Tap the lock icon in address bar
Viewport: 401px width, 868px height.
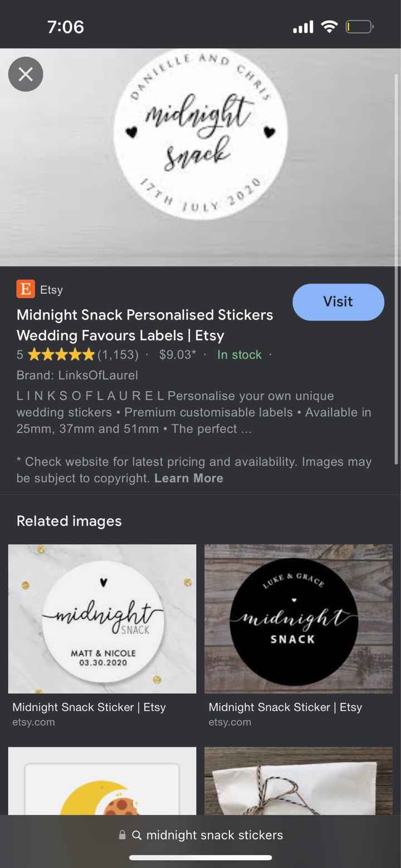click(122, 835)
